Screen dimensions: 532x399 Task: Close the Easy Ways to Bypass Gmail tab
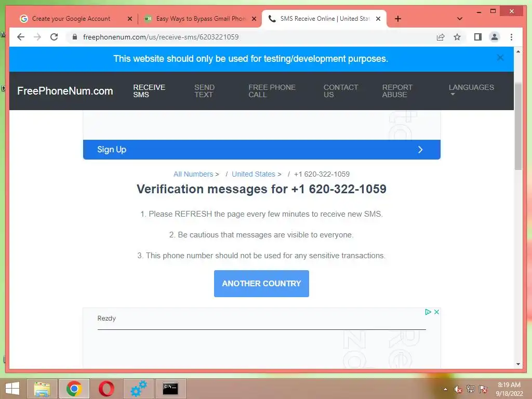click(x=254, y=19)
